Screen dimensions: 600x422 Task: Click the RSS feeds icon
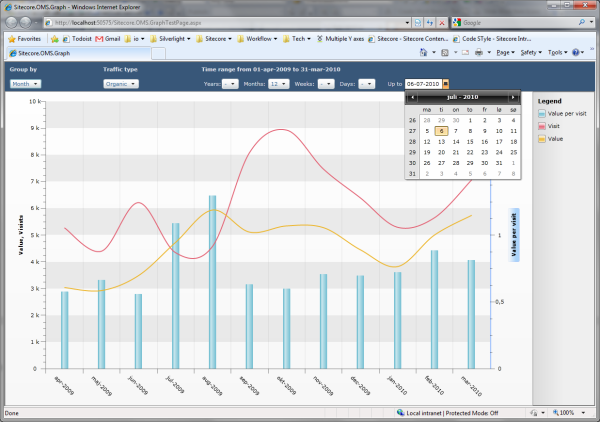pyautogui.click(x=445, y=52)
